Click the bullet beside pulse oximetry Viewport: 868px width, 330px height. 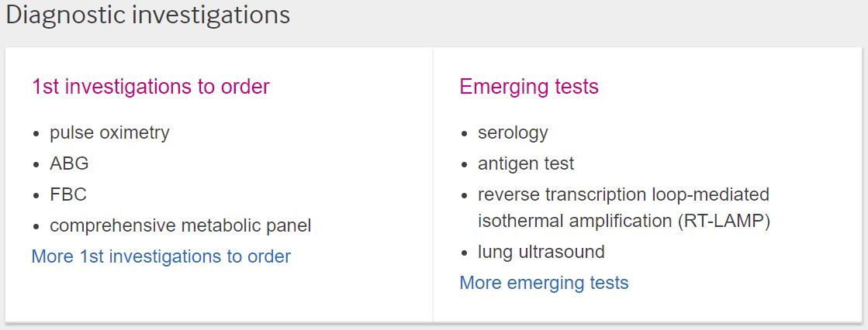36,134
